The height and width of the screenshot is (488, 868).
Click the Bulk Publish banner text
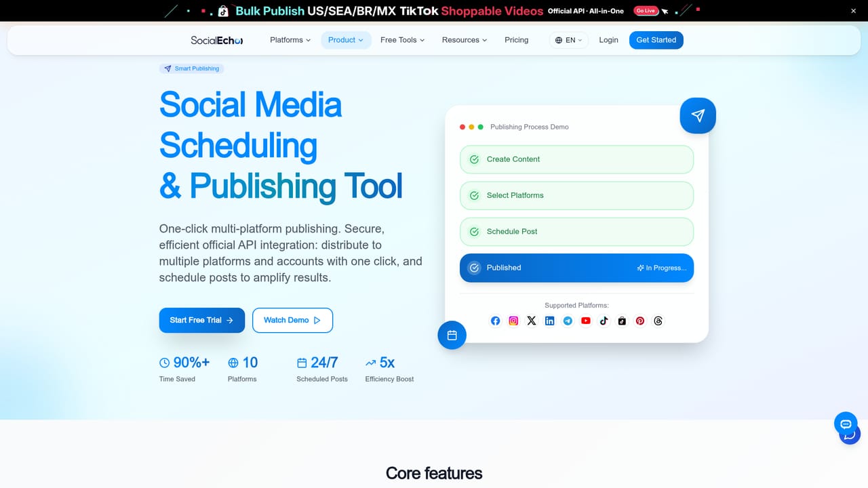pyautogui.click(x=270, y=11)
